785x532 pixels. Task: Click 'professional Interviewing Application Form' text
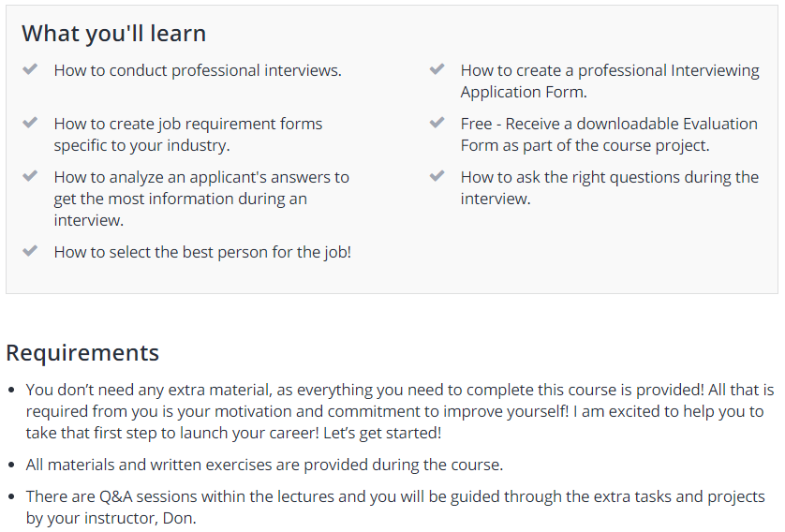[x=610, y=81]
